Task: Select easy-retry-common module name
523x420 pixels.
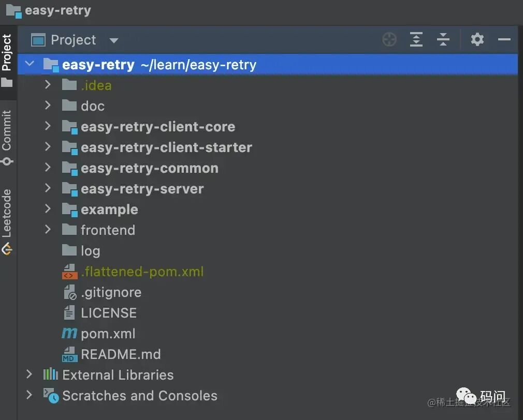Action: (x=150, y=168)
